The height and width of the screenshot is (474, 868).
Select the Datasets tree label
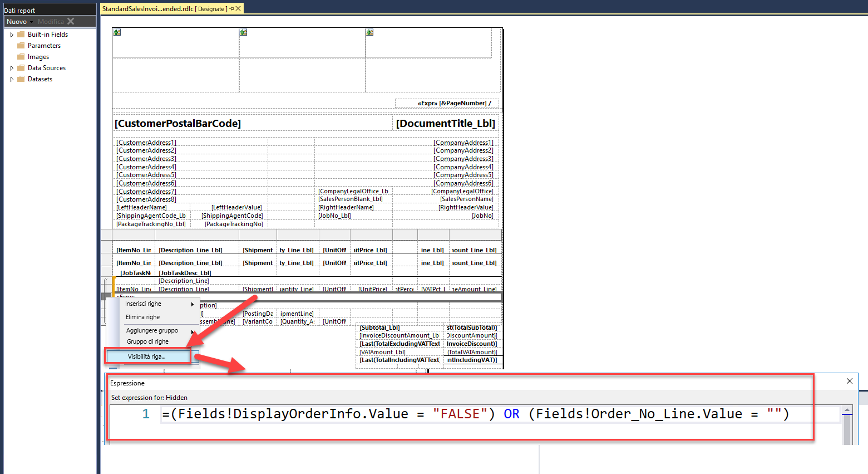(x=40, y=79)
